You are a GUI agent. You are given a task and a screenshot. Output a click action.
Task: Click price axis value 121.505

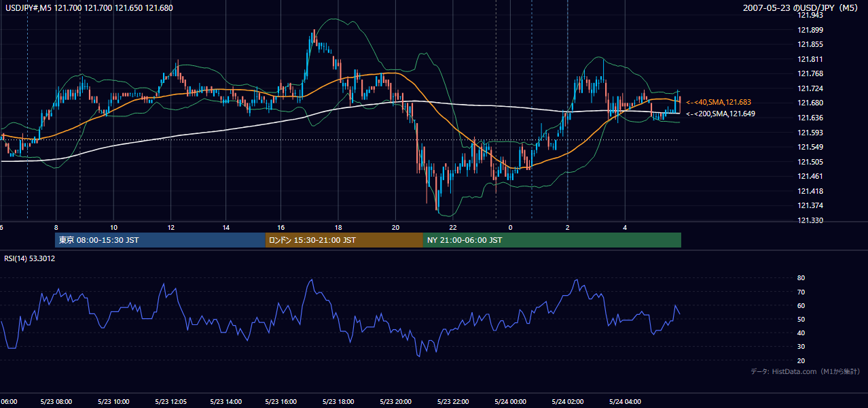pos(811,162)
